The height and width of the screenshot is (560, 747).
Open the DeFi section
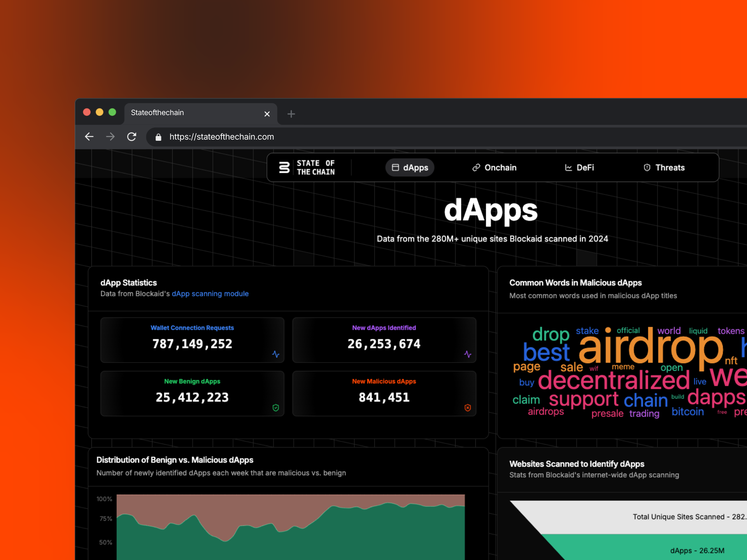[x=579, y=168]
